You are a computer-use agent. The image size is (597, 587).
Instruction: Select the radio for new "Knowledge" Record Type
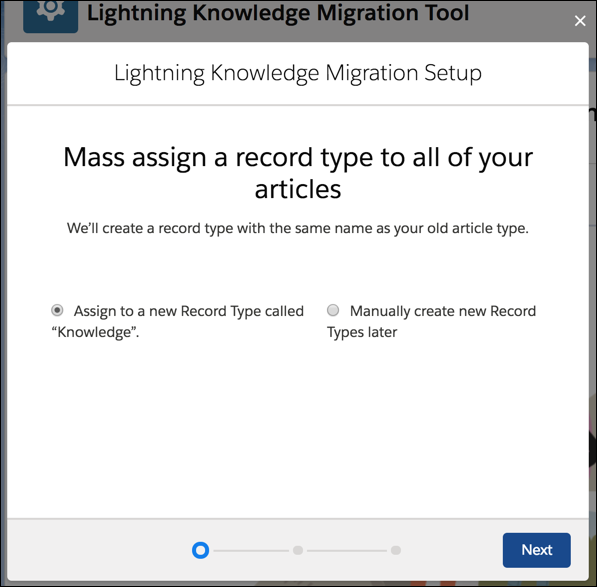[57, 310]
